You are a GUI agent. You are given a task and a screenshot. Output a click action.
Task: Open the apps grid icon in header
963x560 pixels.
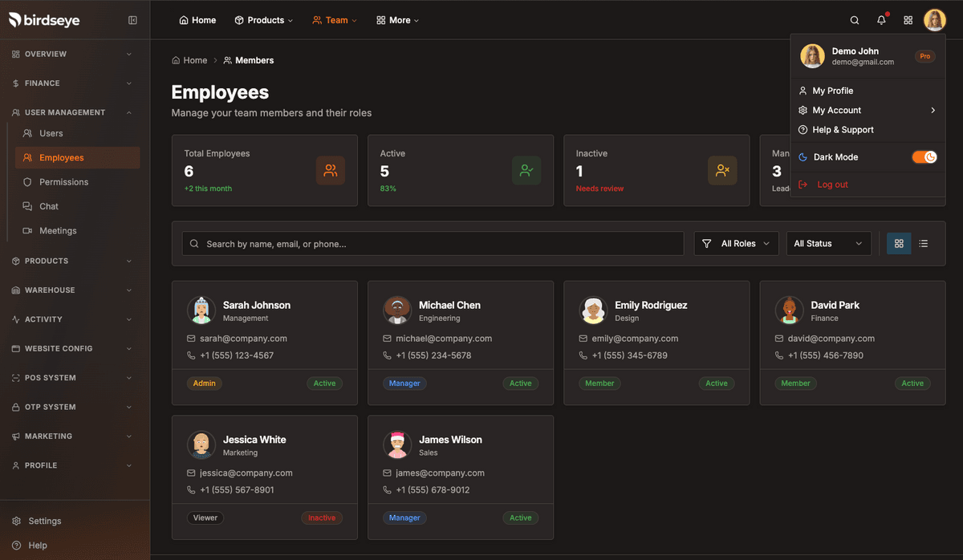pyautogui.click(x=908, y=20)
